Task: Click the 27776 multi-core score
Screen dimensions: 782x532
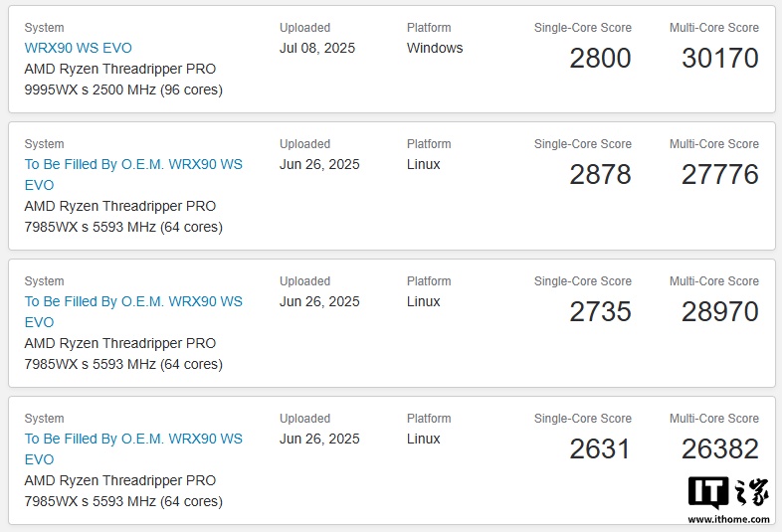Action: pos(720,174)
